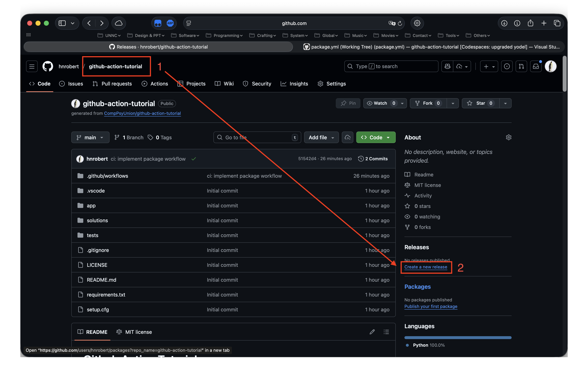588x384 pixels.
Task: Click the Publish your first package link
Action: pos(431,306)
